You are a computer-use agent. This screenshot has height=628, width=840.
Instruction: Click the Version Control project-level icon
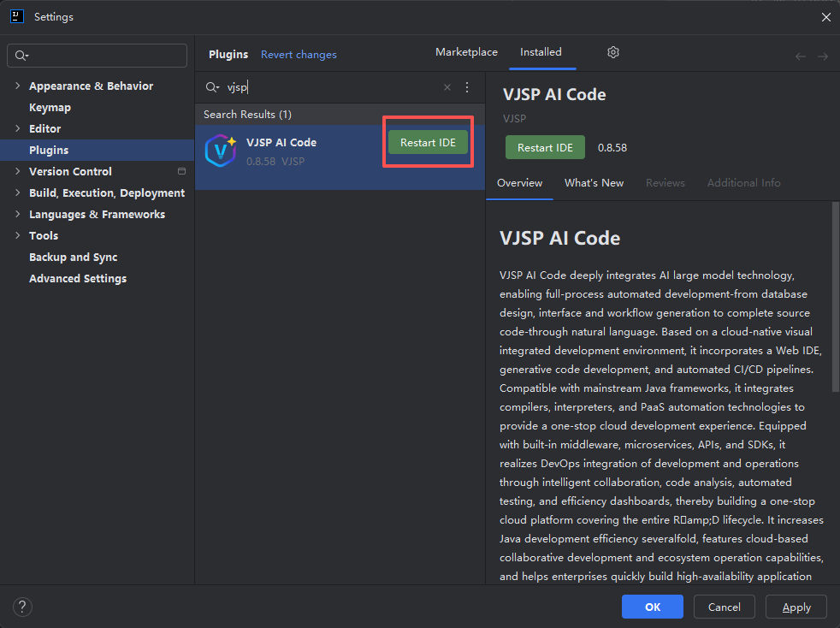(x=181, y=171)
